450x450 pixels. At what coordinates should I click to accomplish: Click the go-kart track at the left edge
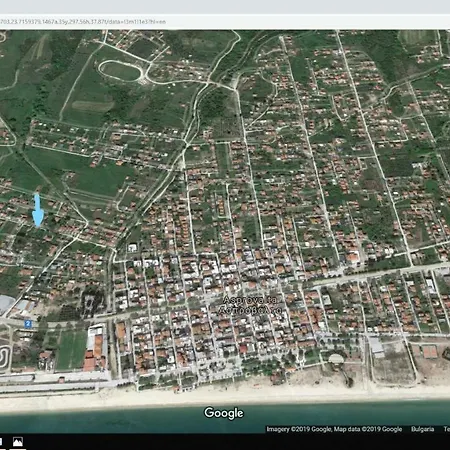coord(5,358)
